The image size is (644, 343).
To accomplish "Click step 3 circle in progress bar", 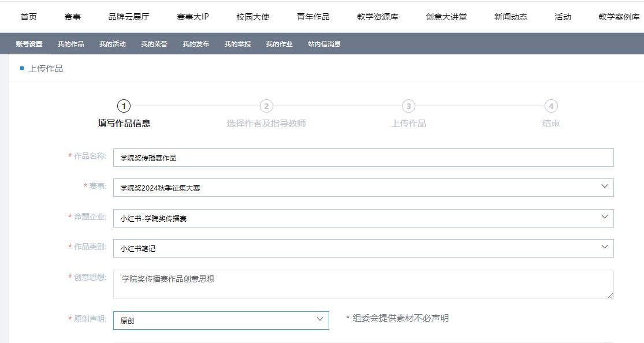I will [x=409, y=106].
